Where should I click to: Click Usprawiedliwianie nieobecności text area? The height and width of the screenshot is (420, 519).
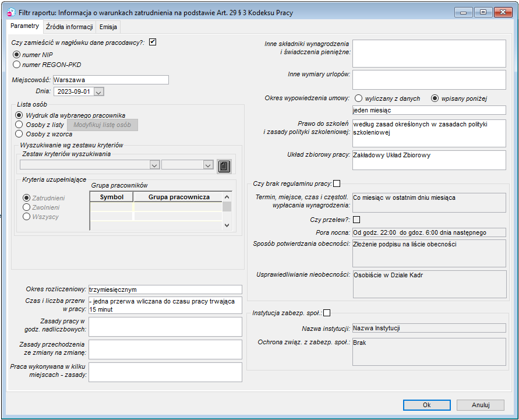click(430, 284)
